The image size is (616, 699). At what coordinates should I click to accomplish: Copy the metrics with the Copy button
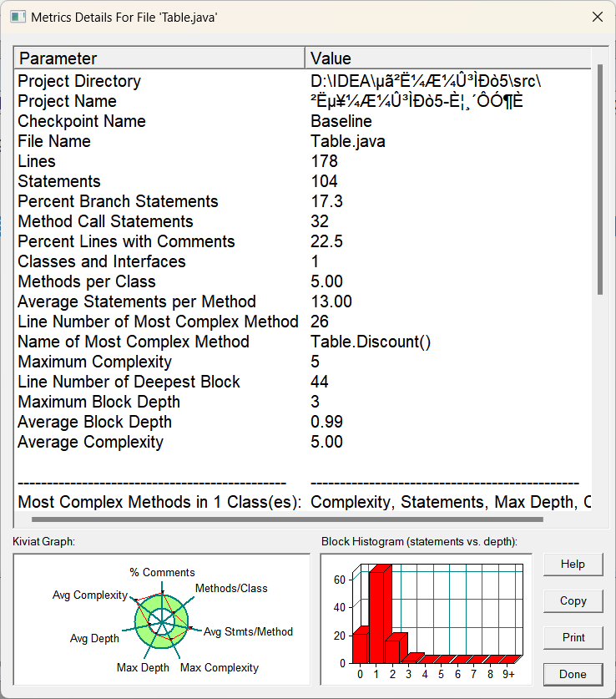tap(573, 601)
